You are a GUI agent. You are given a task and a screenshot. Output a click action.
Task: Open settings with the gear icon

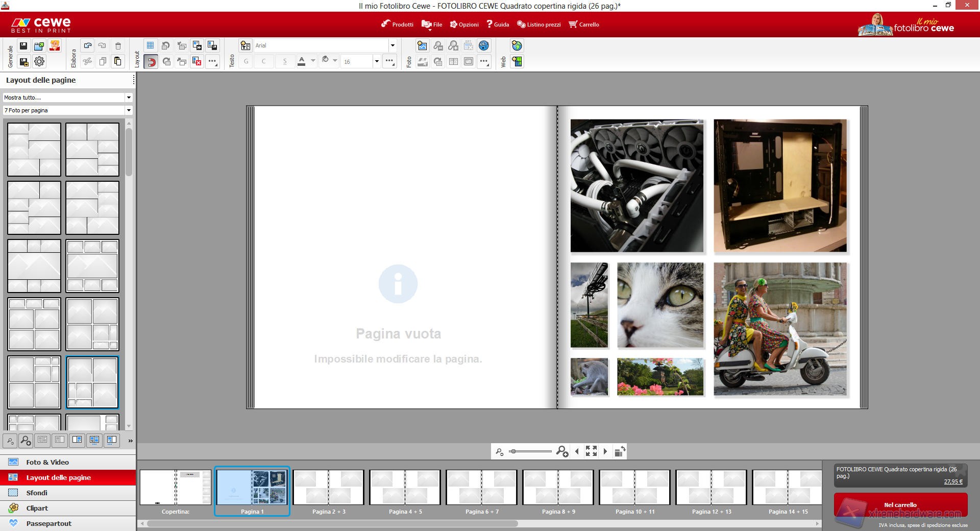click(x=39, y=62)
